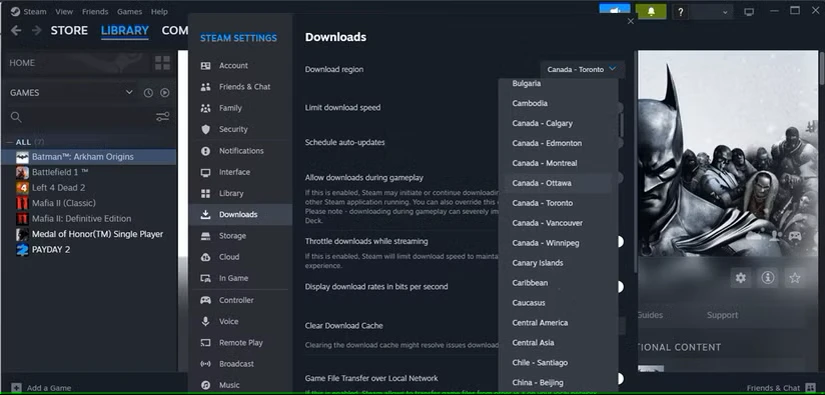Viewport: 825px width, 395px height.
Task: Open Notifications settings icon
Action: (x=206, y=151)
